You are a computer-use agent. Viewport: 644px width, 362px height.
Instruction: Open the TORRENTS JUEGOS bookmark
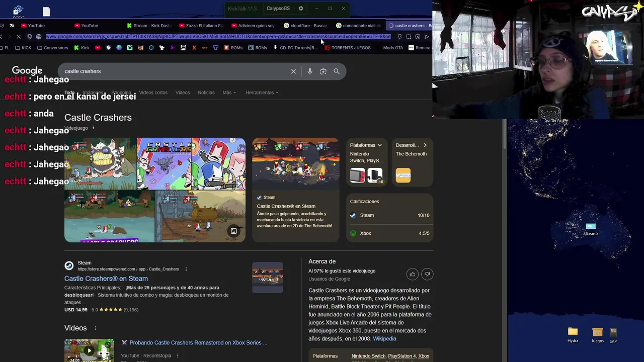point(347,48)
